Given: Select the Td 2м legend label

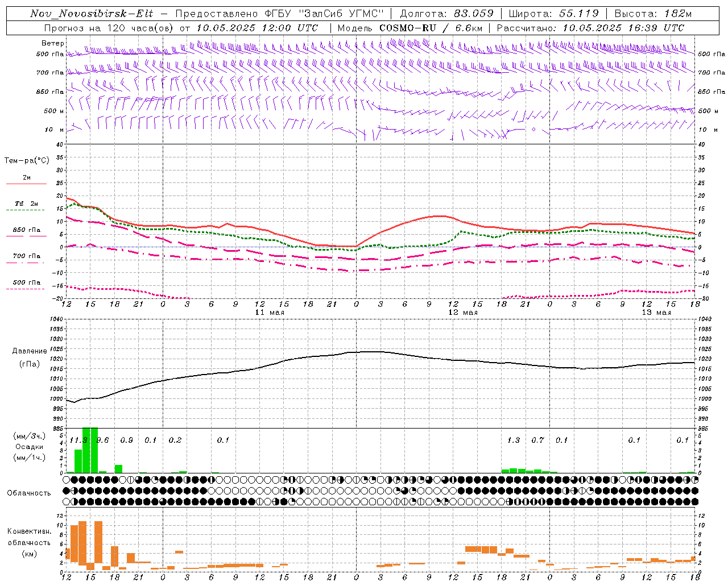Looking at the screenshot, I should (26, 203).
